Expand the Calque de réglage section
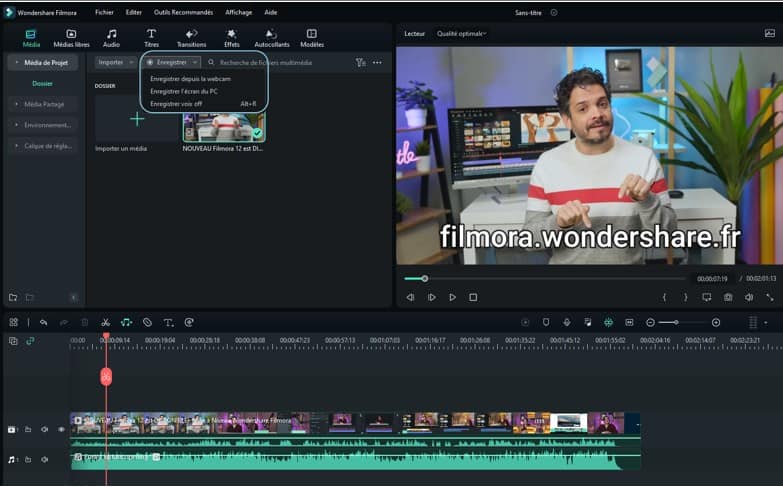This screenshot has width=783, height=487. pos(43,146)
